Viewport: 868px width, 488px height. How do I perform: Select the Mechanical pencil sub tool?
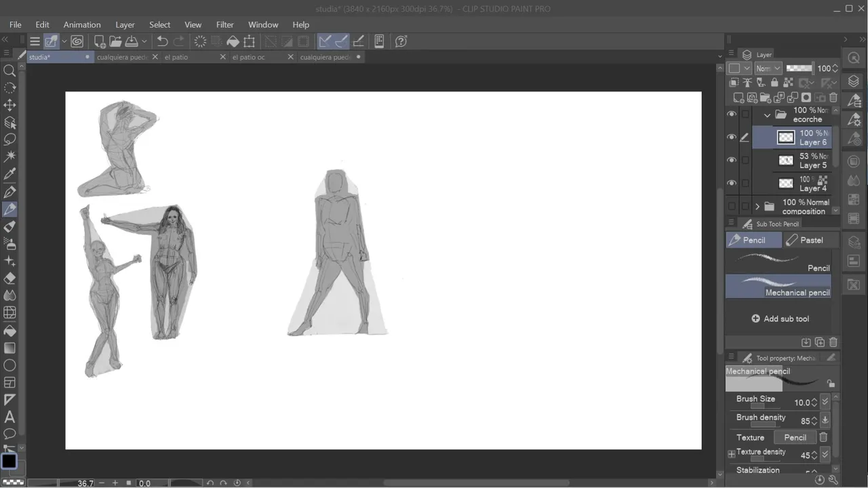(778, 286)
